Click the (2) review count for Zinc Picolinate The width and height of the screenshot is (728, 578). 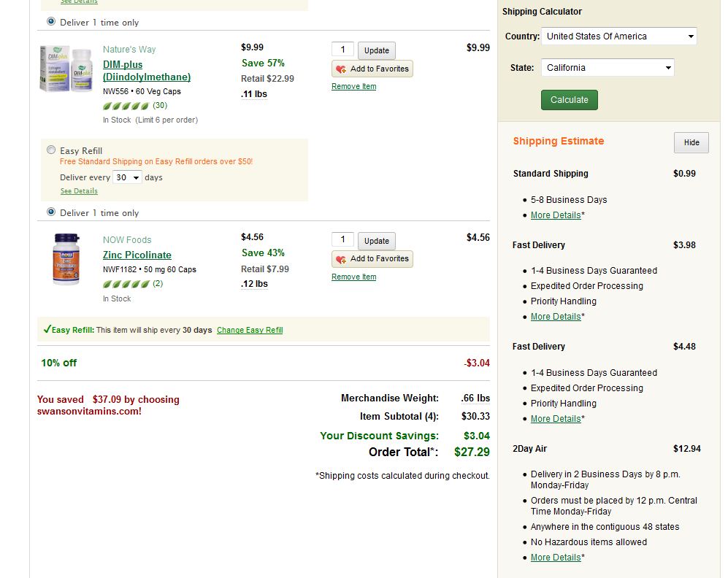coord(158,283)
